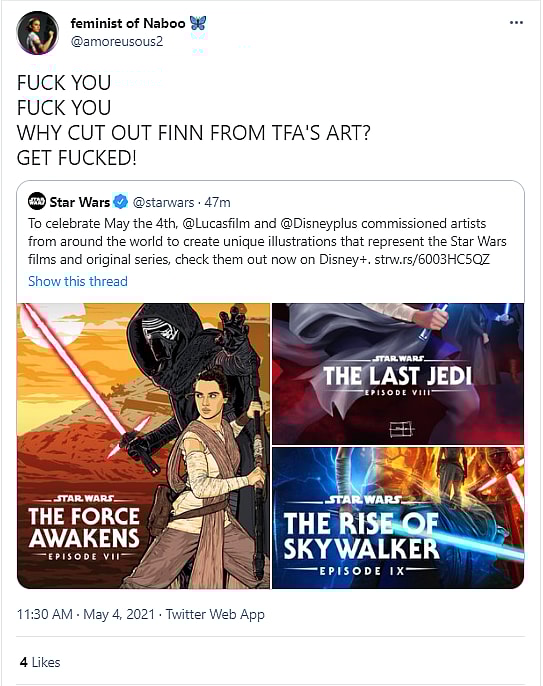
Task: View the 4 Likes list
Action: pyautogui.click(x=40, y=662)
